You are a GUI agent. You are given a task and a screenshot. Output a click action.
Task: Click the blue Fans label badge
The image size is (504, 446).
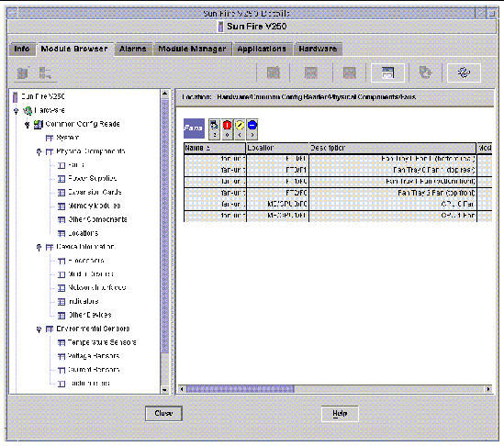[x=194, y=128]
